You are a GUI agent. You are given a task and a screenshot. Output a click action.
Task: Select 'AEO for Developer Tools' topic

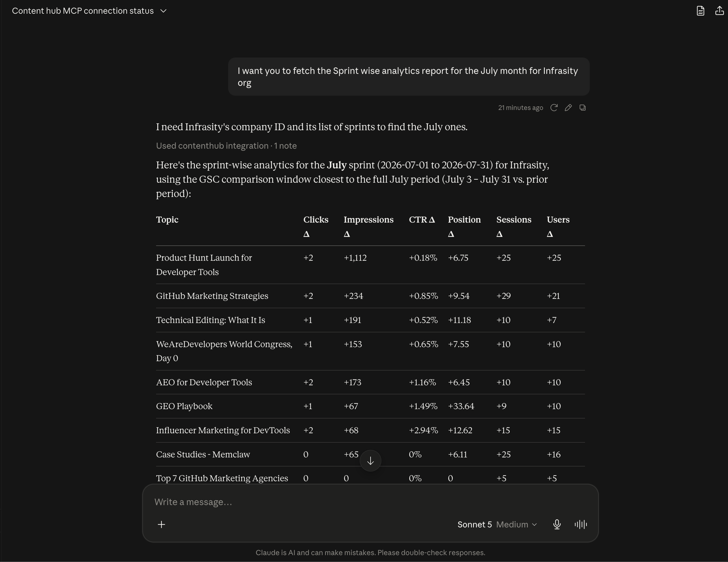[204, 382]
